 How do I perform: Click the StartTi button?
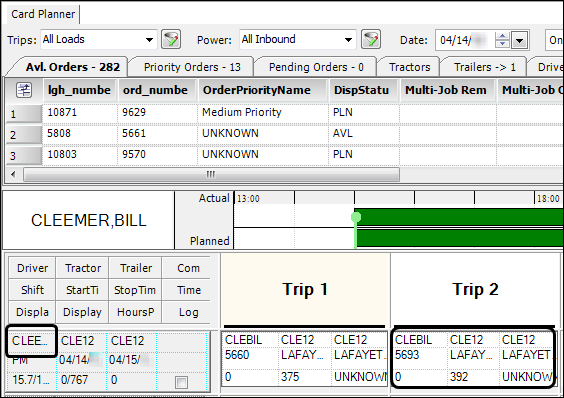(82, 290)
